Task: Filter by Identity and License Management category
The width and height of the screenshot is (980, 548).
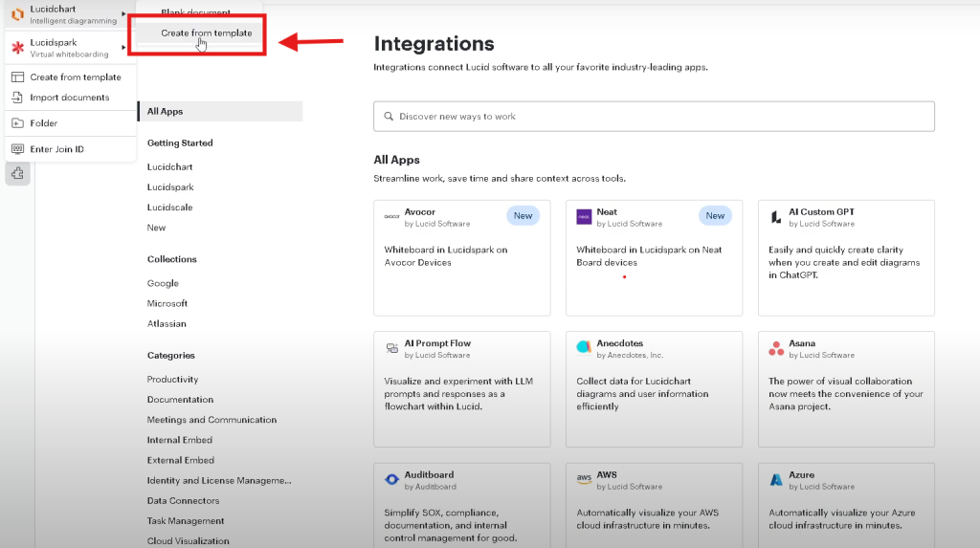Action: 219,480
